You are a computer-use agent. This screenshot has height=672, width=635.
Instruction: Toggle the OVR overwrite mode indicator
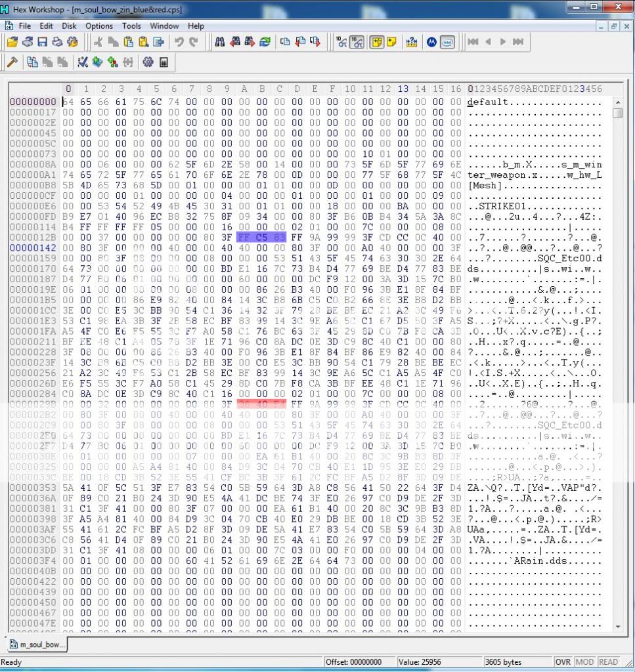point(563,662)
